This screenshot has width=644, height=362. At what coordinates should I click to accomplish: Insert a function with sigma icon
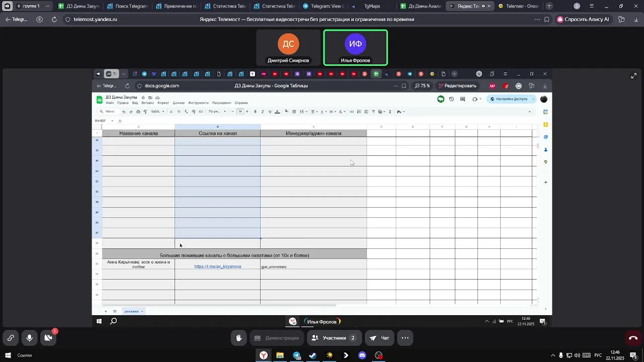390,112
